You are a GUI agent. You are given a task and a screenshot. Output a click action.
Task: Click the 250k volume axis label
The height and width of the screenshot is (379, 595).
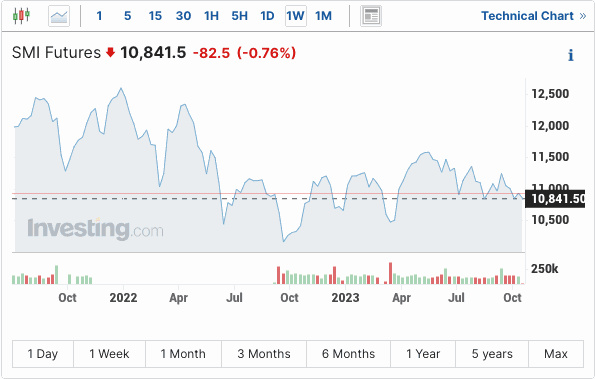[545, 269]
